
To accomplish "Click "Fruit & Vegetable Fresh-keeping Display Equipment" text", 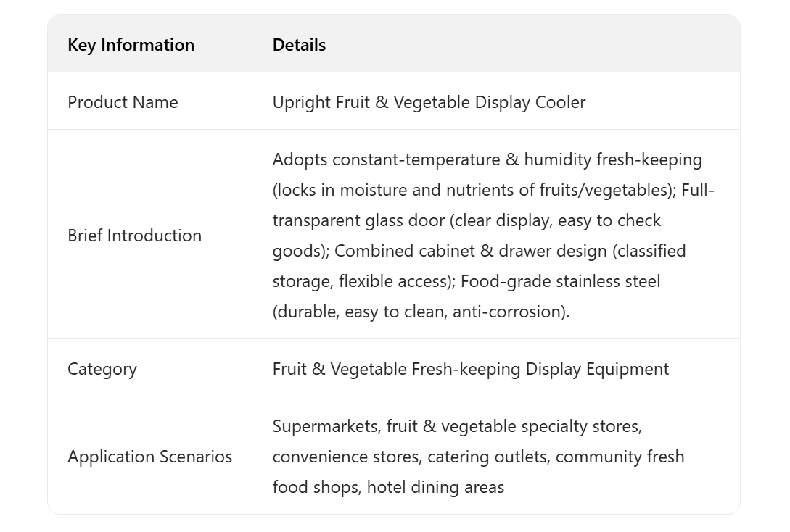I will [470, 369].
